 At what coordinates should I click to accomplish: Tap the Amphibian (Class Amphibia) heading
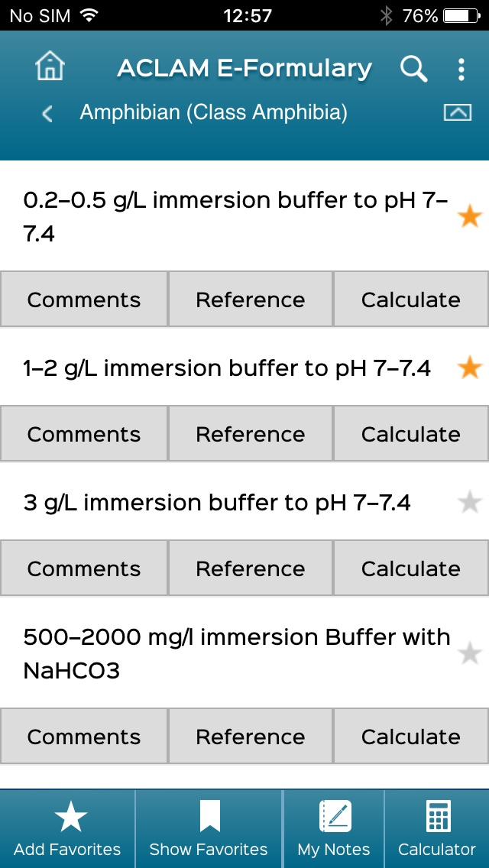pos(214,113)
